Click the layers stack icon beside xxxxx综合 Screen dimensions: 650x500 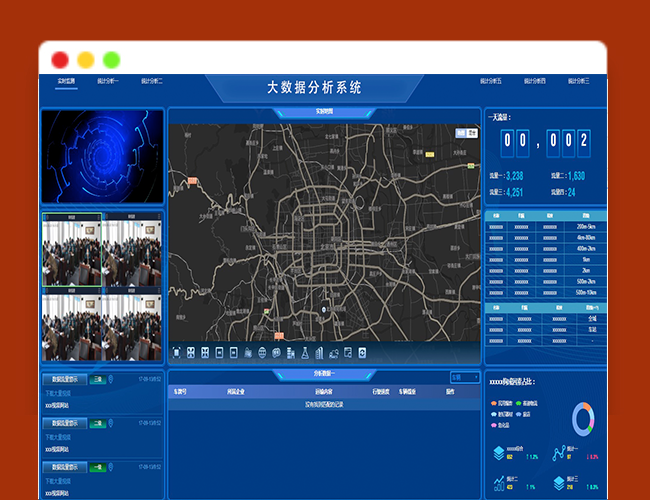tap(499, 454)
